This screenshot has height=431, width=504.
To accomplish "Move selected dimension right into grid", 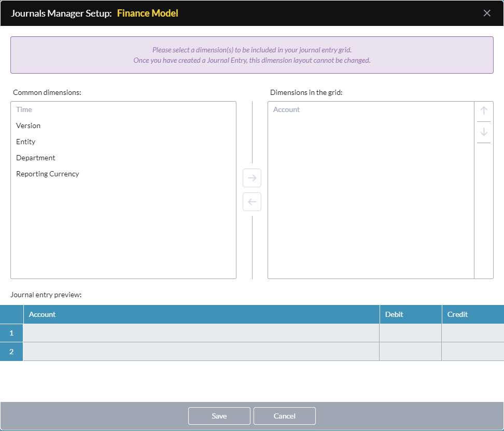I will point(252,178).
